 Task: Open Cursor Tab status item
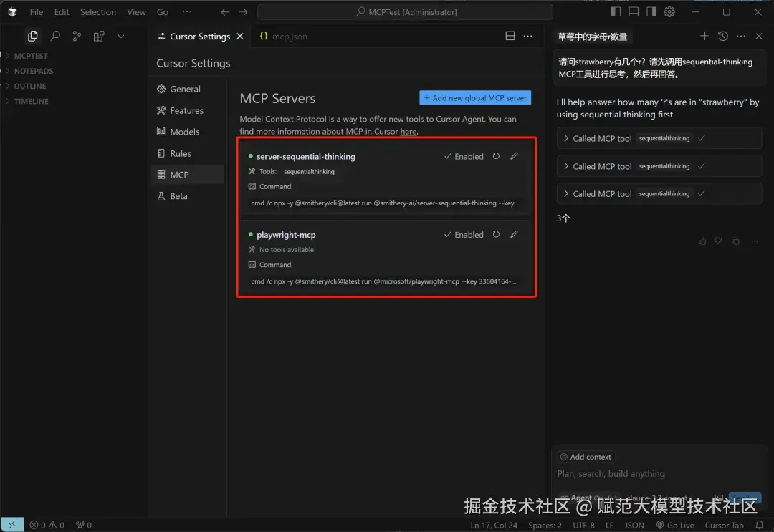[x=724, y=525]
